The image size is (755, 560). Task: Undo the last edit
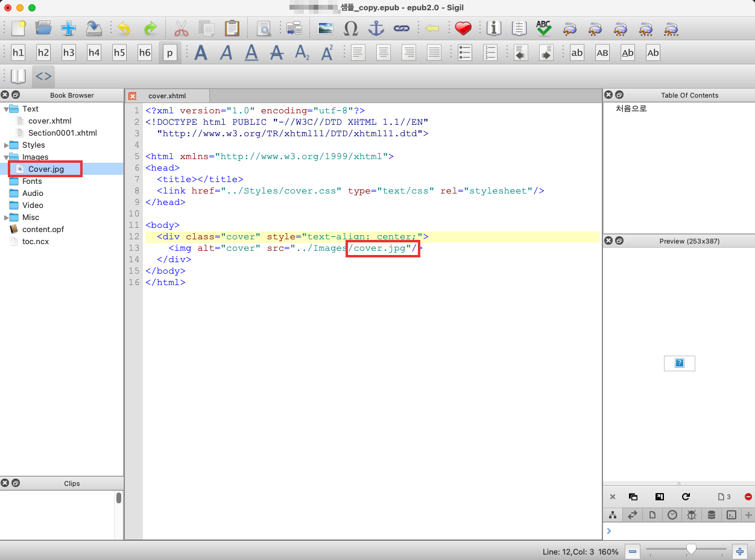click(124, 28)
